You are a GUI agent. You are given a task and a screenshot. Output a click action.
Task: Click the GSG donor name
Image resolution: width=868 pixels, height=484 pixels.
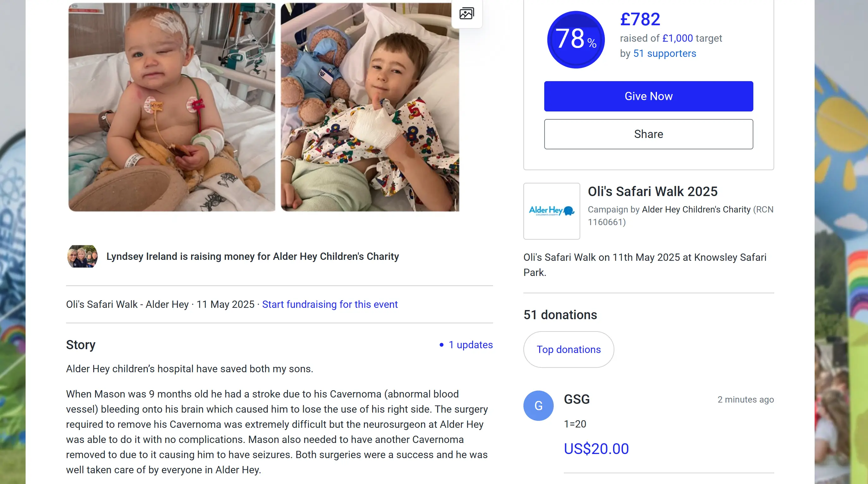(x=576, y=399)
